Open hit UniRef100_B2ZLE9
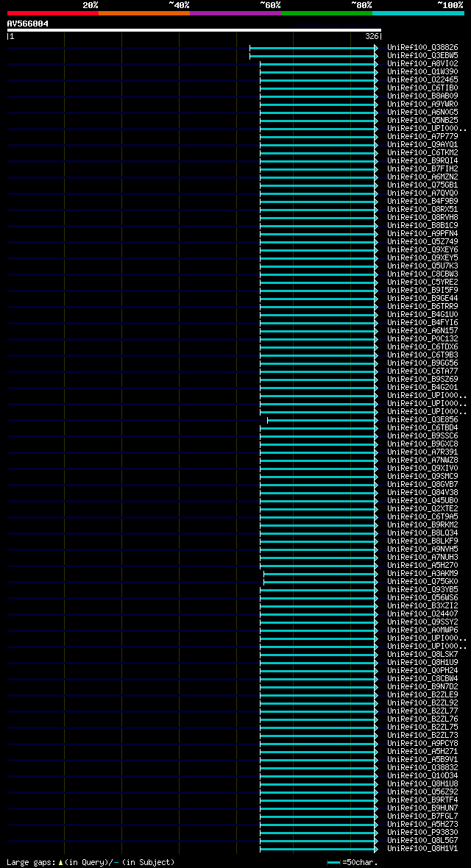Screen dimensions: 471x868 click(422, 694)
